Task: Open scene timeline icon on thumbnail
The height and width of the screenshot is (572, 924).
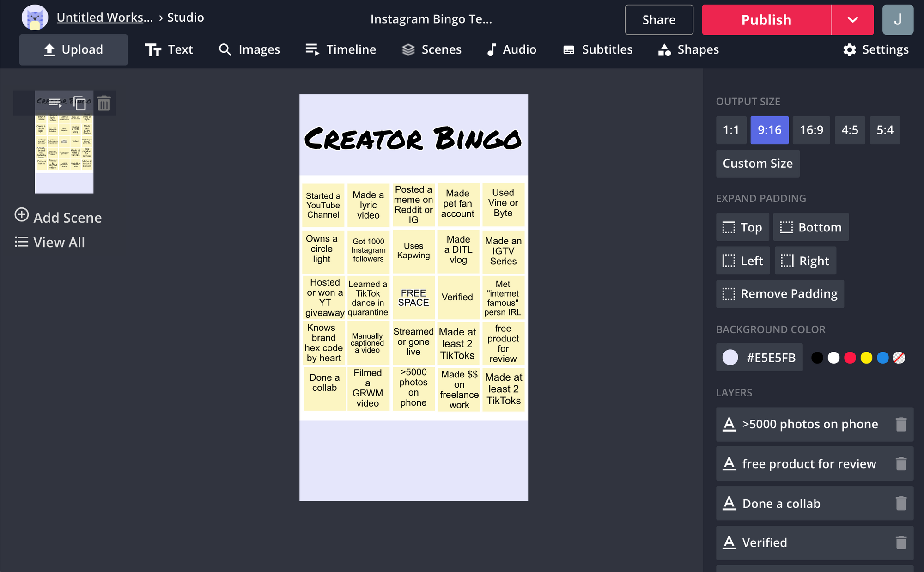Action: [55, 103]
